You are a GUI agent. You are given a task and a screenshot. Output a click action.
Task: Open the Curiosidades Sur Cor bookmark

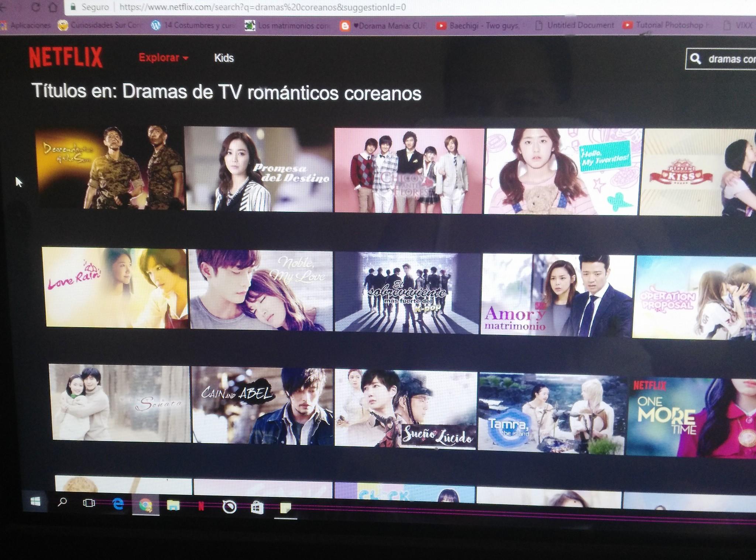tap(99, 25)
